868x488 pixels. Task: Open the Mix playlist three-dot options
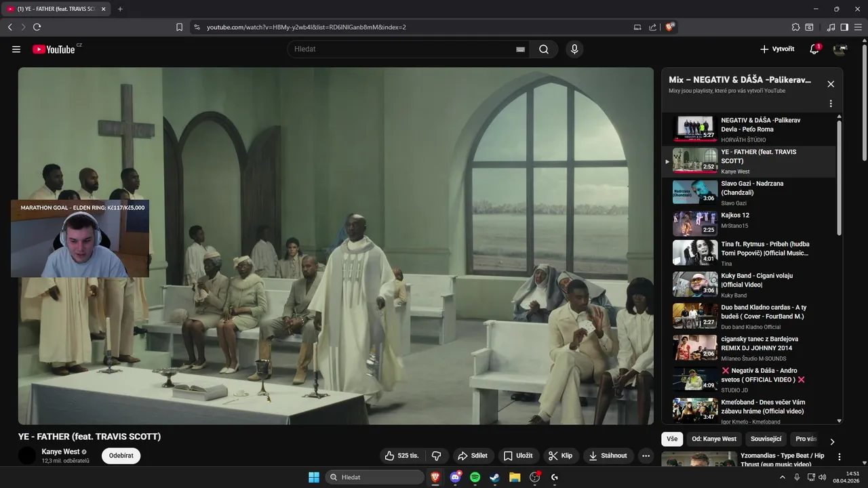tap(831, 104)
